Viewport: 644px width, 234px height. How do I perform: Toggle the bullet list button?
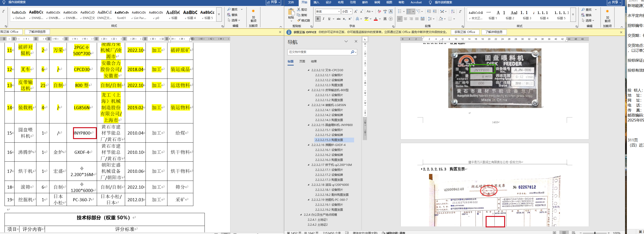pyautogui.click(x=400, y=11)
